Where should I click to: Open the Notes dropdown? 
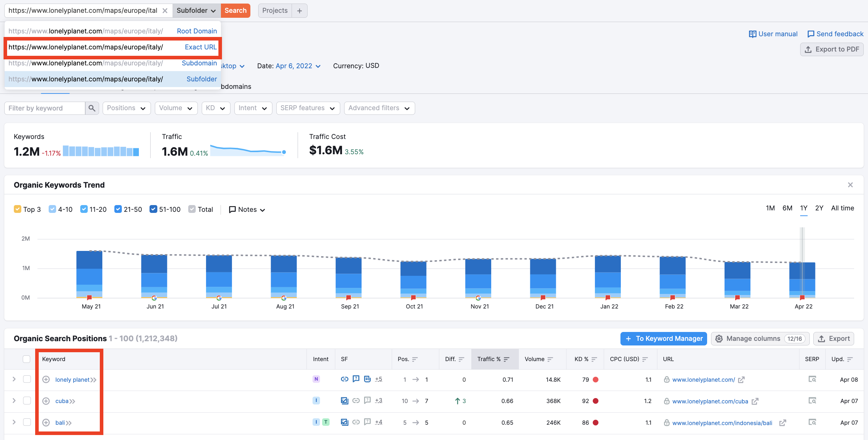(247, 210)
